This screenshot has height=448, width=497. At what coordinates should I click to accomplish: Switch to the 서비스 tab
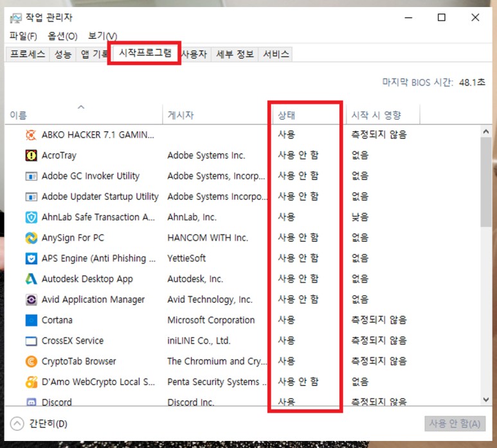pyautogui.click(x=276, y=54)
